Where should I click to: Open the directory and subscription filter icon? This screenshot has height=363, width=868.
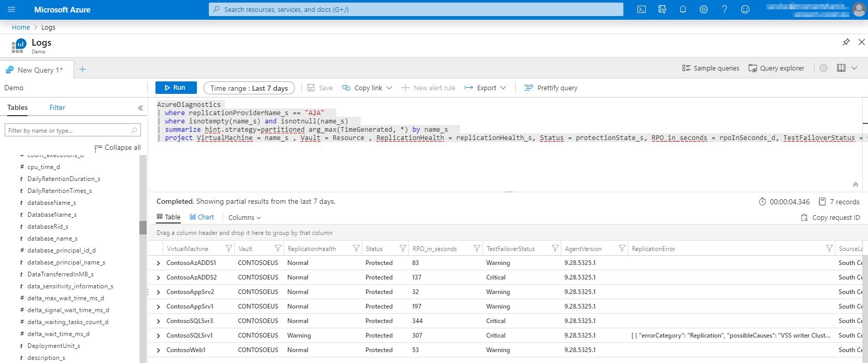pos(662,9)
